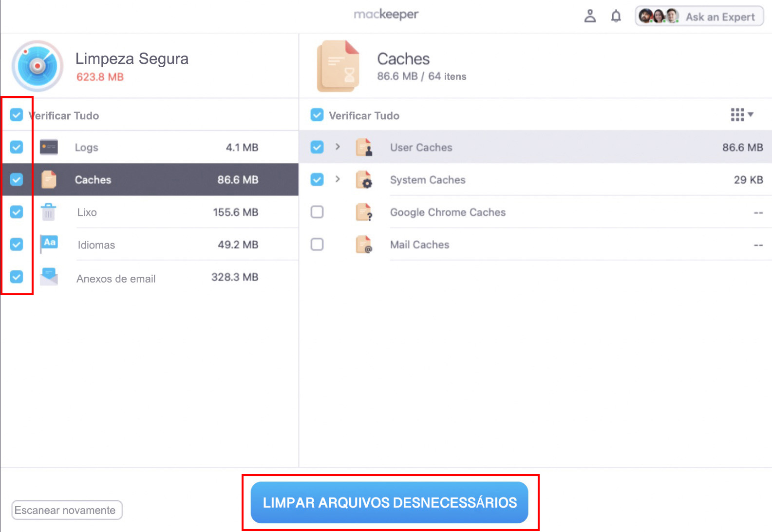The image size is (772, 532).
Task: Check the Google Chrome Caches checkbox
Action: tap(317, 212)
